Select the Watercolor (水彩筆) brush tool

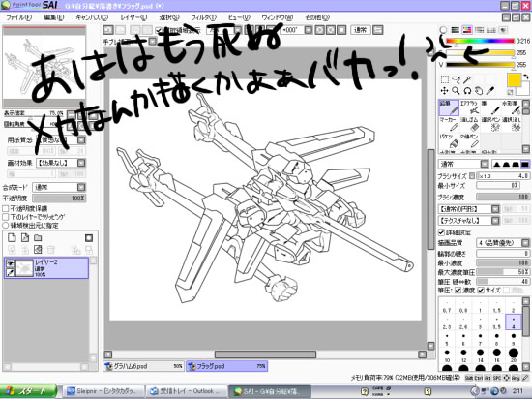512,107
